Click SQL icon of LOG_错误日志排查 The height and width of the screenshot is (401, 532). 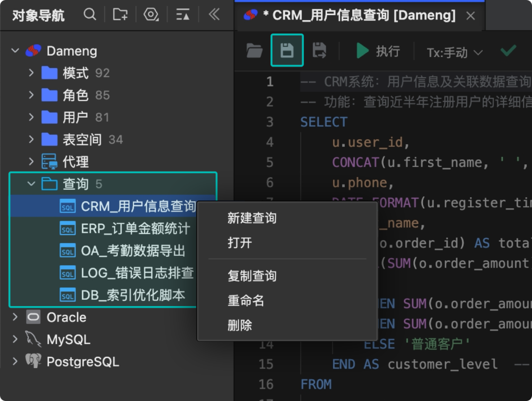pyautogui.click(x=67, y=273)
